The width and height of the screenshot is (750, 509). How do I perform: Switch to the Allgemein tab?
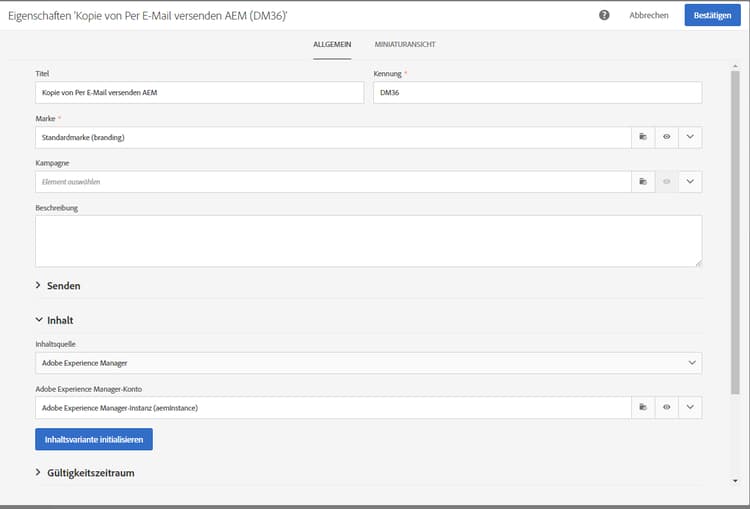(332, 44)
